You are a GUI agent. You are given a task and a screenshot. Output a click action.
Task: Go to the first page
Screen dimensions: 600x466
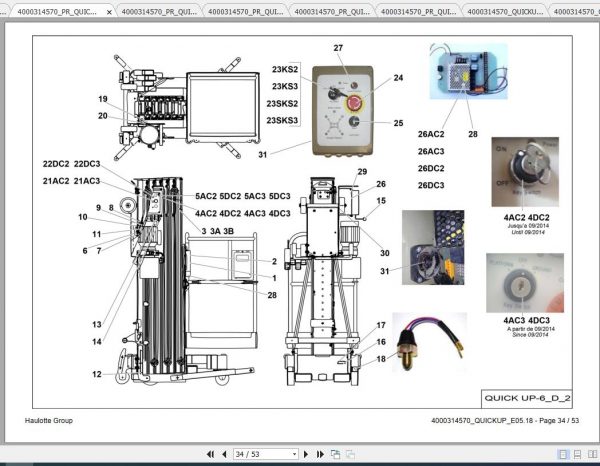(x=210, y=454)
